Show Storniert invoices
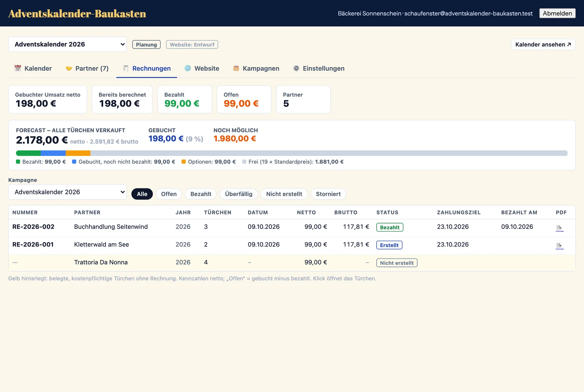The image size is (584, 392). click(328, 194)
